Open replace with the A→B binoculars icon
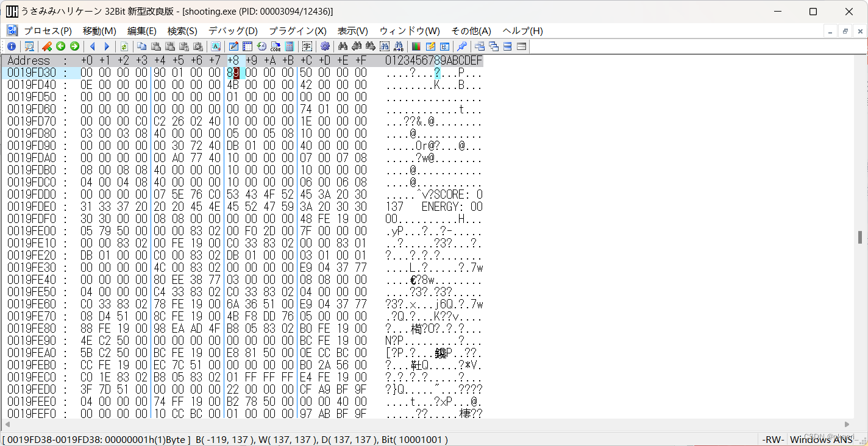Viewport: 868px width, 446px height. point(399,46)
